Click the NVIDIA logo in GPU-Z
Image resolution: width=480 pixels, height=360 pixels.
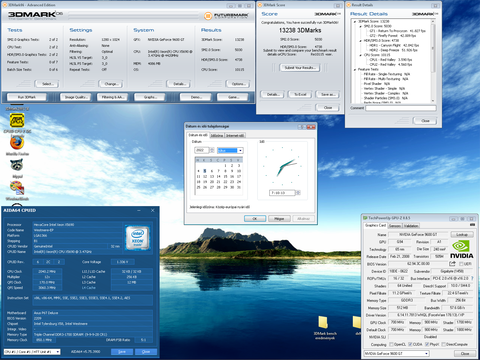click(x=461, y=249)
